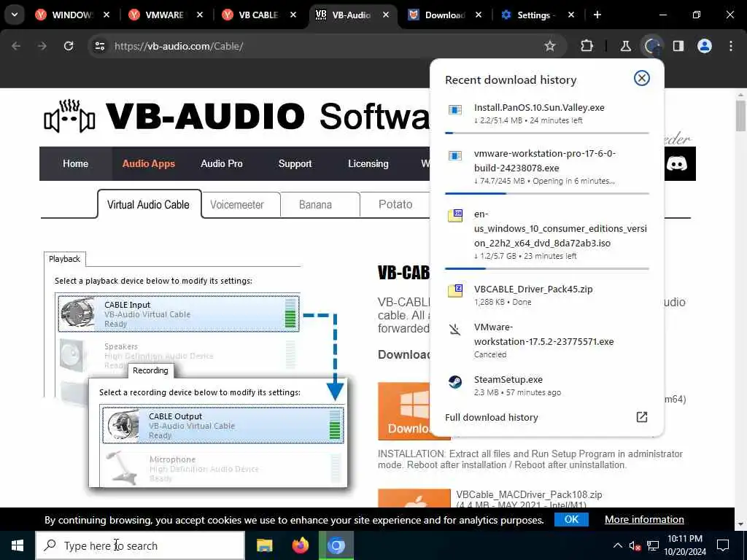
Task: Click the orange Mac driver download button
Action: (414, 497)
